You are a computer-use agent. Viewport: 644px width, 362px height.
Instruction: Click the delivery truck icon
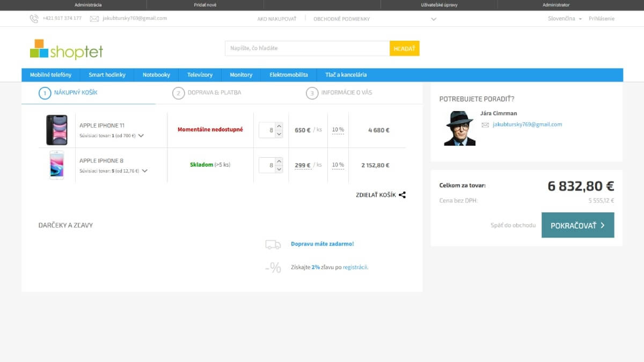point(273,245)
